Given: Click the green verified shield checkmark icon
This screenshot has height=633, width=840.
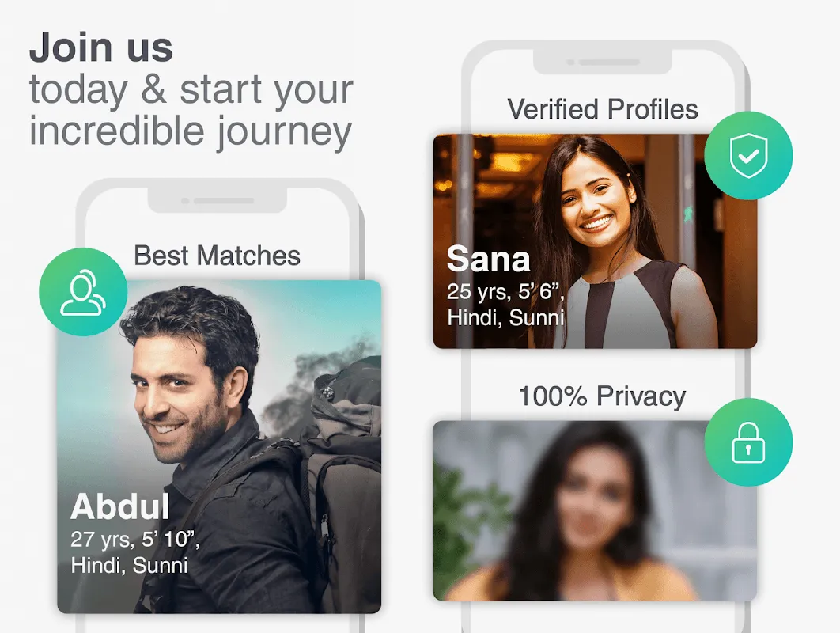Looking at the screenshot, I should click(748, 155).
